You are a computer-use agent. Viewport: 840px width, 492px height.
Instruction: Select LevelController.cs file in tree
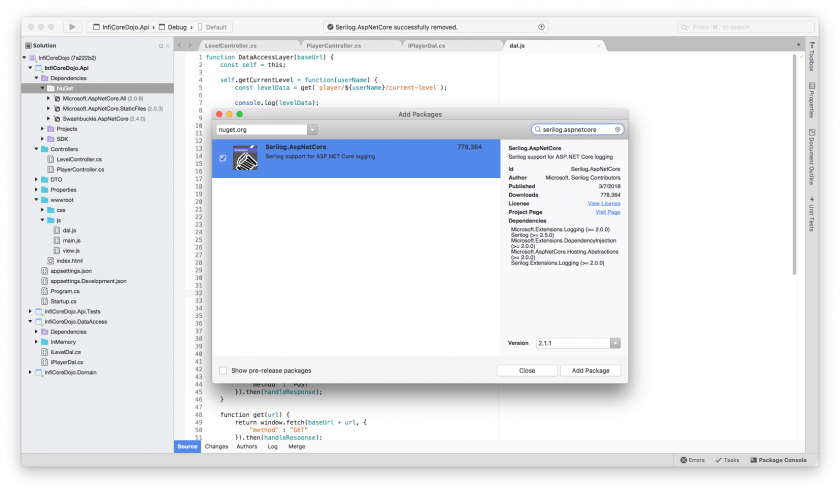(79, 159)
